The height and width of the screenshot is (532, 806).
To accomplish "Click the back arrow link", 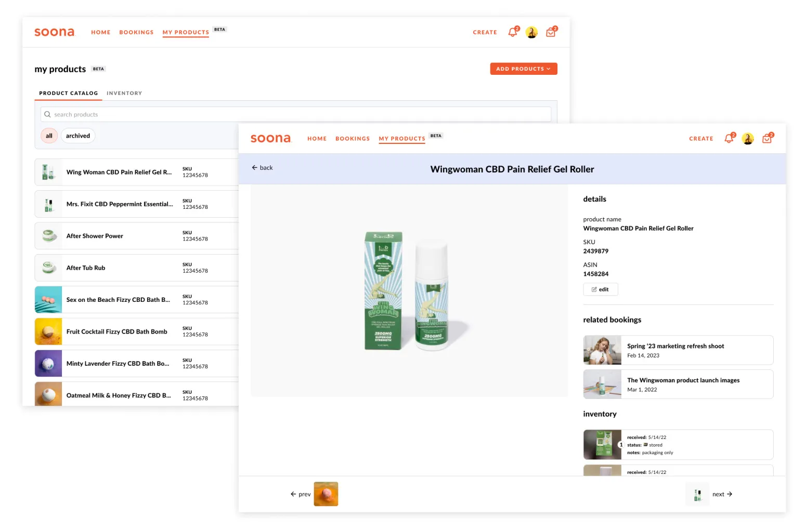I will pyautogui.click(x=262, y=168).
